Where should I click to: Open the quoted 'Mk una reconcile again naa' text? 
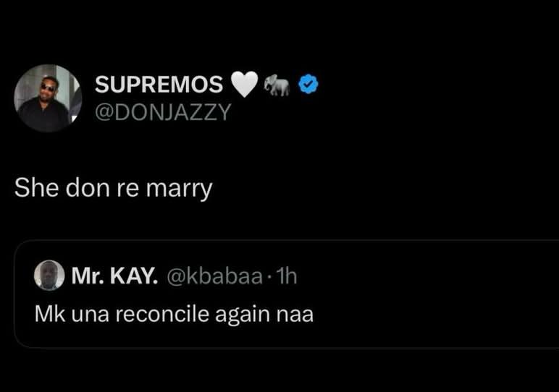(x=174, y=315)
